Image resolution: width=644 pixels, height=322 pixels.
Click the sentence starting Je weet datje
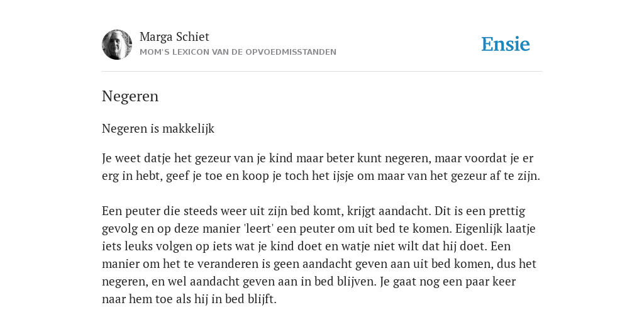coord(321,167)
